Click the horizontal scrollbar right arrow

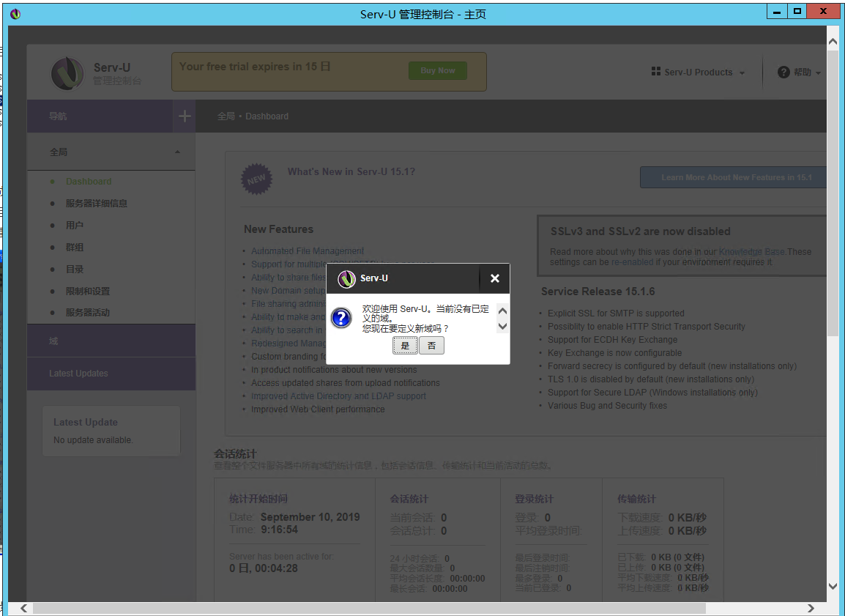pos(811,608)
